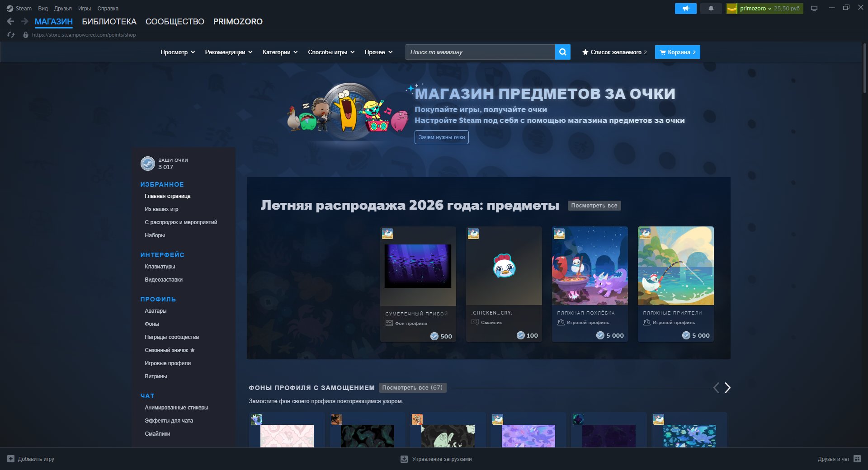Click the plus icon for Добавить игру

tap(11, 459)
